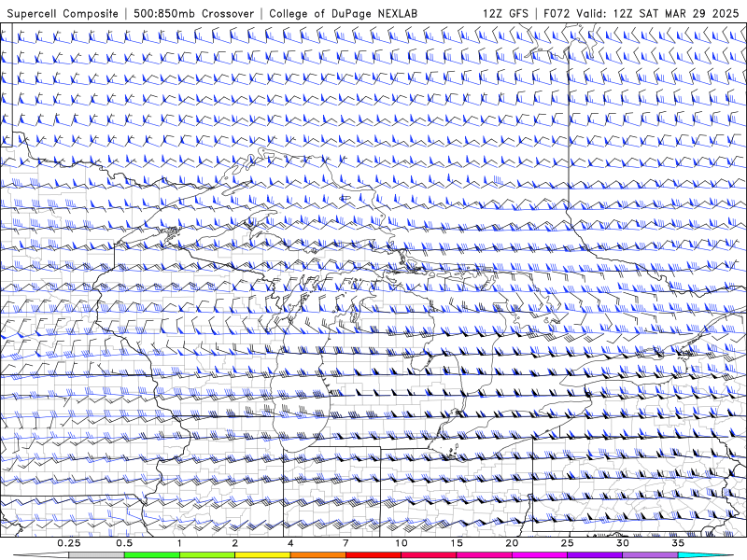Pick the lavender swatch between 30 and 35

pyautogui.click(x=650, y=555)
